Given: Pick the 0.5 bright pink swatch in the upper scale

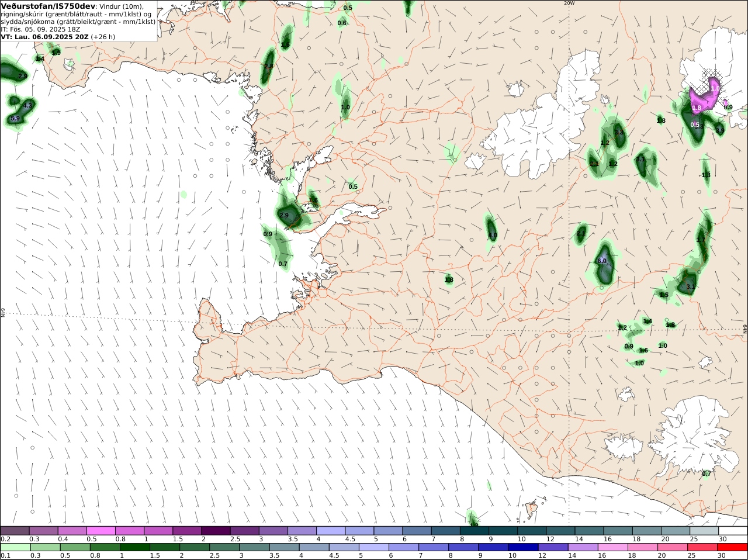Looking at the screenshot, I should pyautogui.click(x=101, y=530).
